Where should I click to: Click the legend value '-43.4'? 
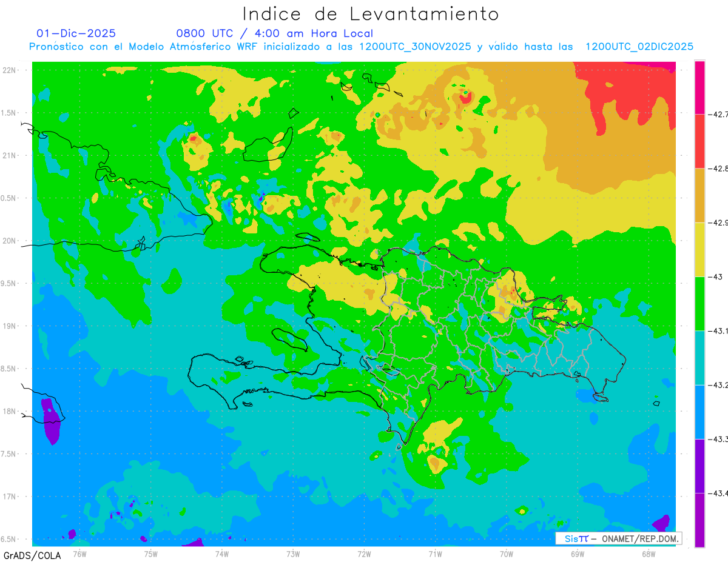pyautogui.click(x=718, y=493)
